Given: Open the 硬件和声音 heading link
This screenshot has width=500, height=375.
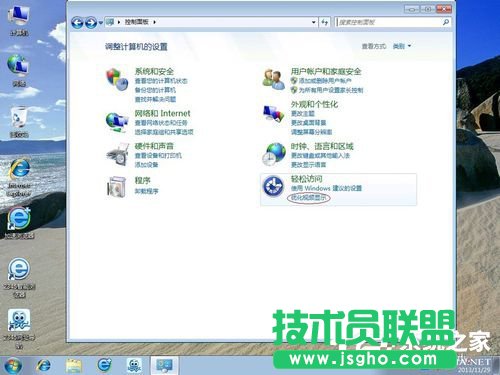Looking at the screenshot, I should point(154,146).
